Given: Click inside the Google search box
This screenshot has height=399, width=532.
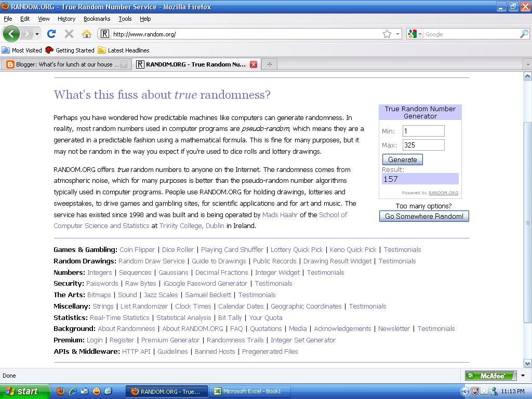Looking at the screenshot, I should coord(471,34).
